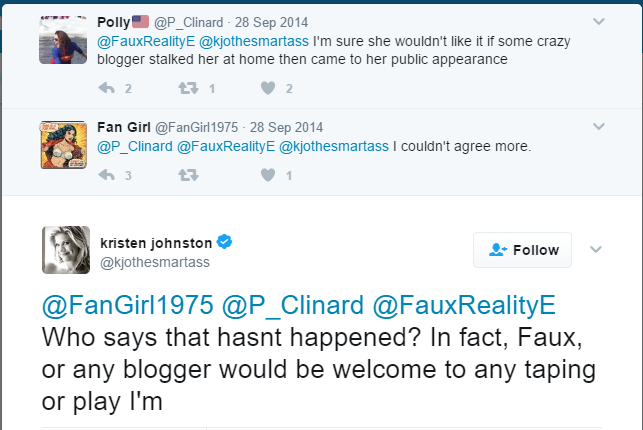Open the @kjothesmartass handle under kristen johnston
Screen dimensions: 643x430
(153, 260)
